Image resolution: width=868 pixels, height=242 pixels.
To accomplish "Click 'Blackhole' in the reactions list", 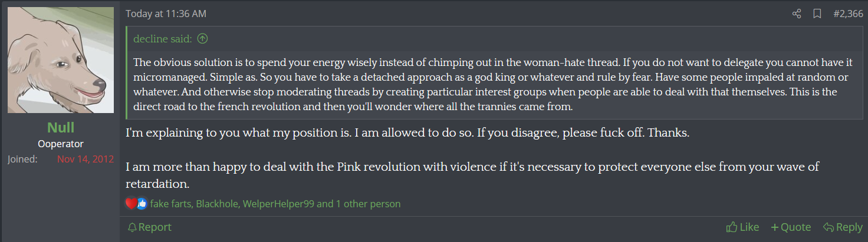I will tap(216, 204).
